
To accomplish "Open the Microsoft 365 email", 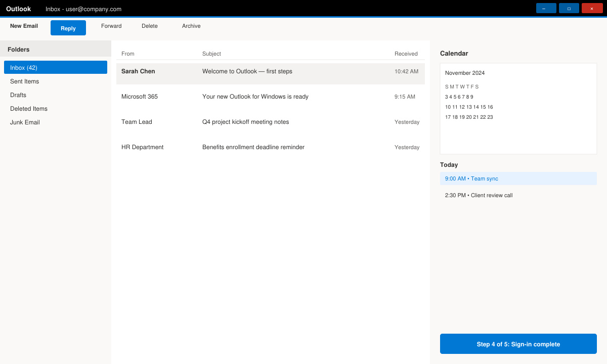I will [x=271, y=97].
